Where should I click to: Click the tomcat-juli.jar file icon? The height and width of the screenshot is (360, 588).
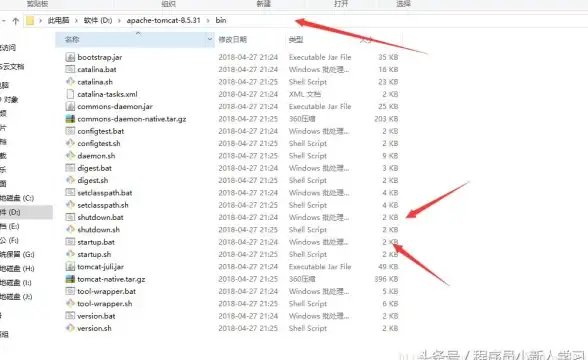(x=70, y=267)
